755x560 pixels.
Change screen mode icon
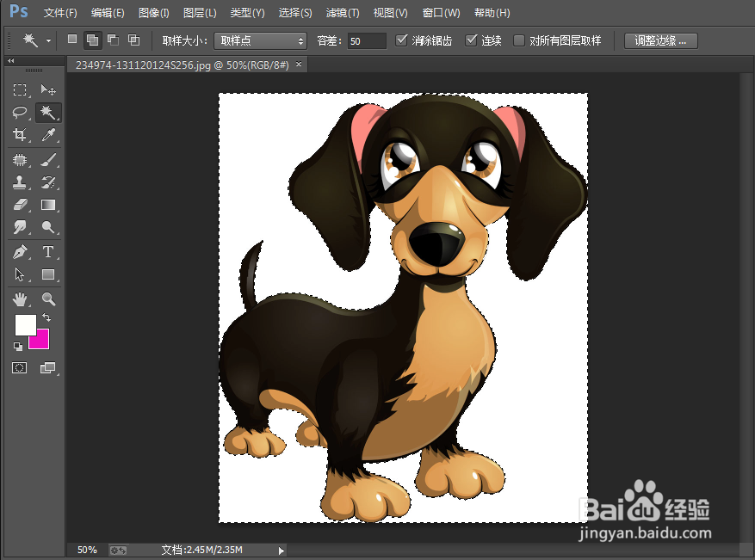tap(47, 368)
